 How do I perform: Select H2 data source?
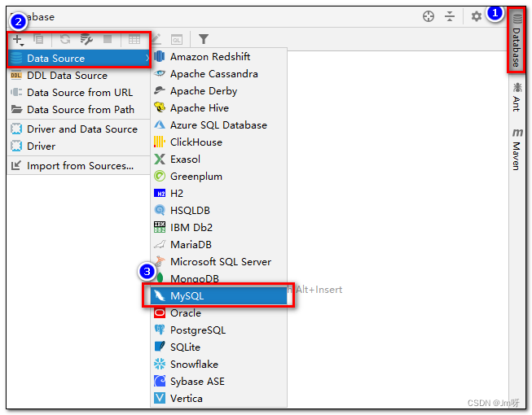[x=219, y=194]
